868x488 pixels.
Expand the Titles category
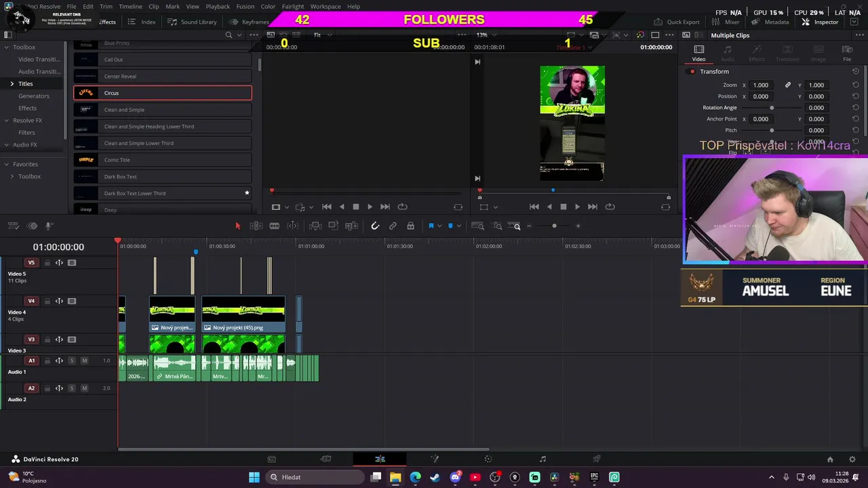tap(12, 83)
